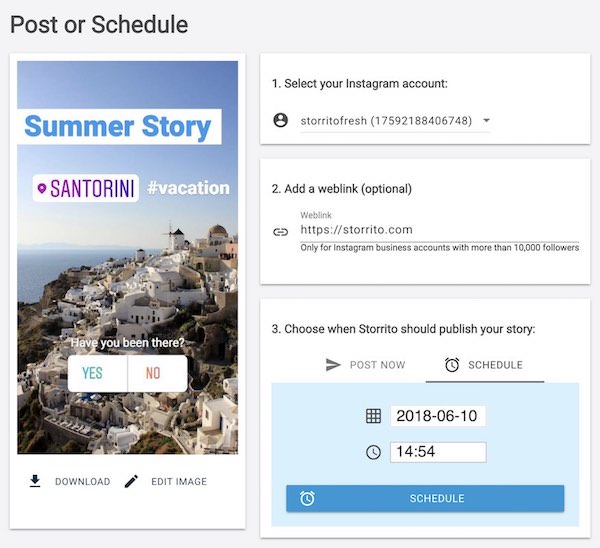Click the download arrow icon

click(x=35, y=481)
